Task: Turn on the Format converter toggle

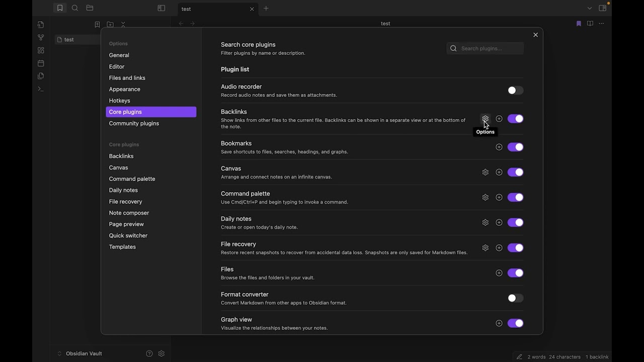Action: pos(515,298)
